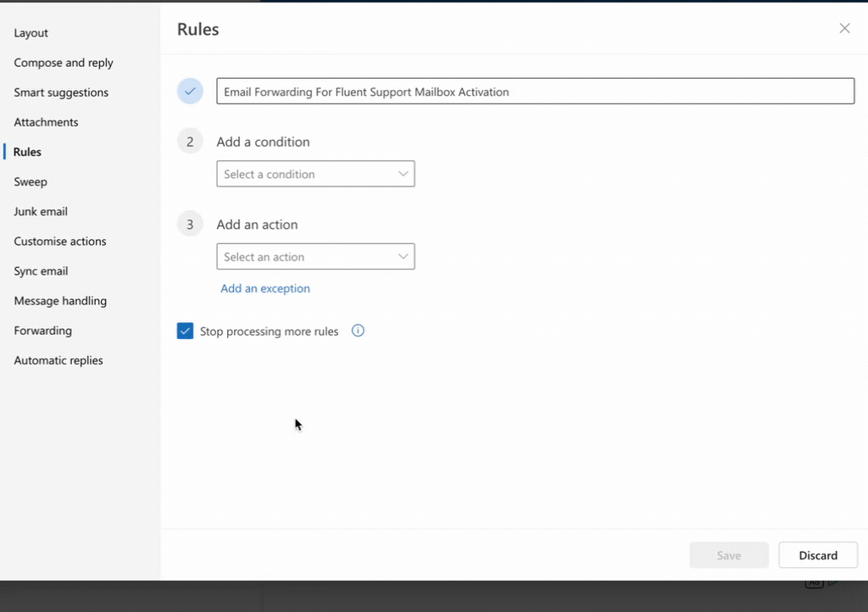Switch to the Forwarding settings section
The width and height of the screenshot is (868, 612).
[x=42, y=331]
